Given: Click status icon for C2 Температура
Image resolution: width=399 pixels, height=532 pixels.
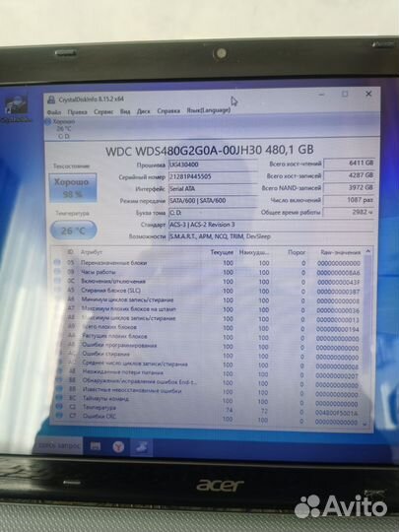Looking at the screenshot, I should click(x=59, y=406).
